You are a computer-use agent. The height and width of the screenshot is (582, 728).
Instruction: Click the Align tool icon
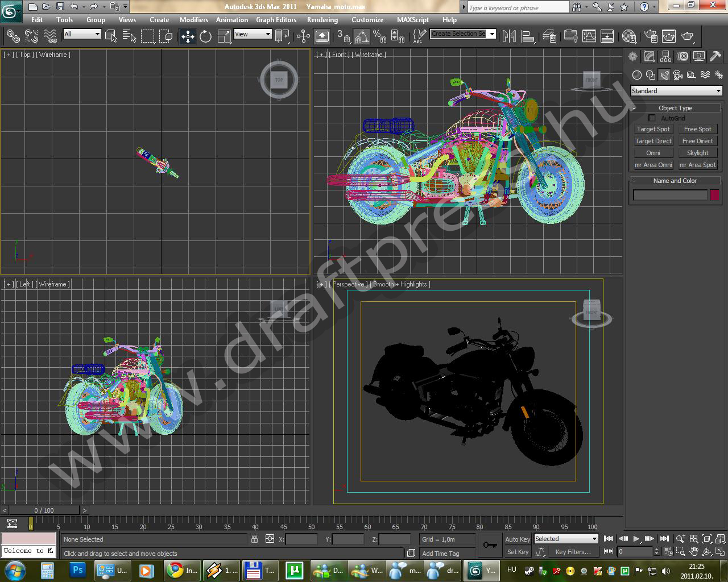click(528, 36)
